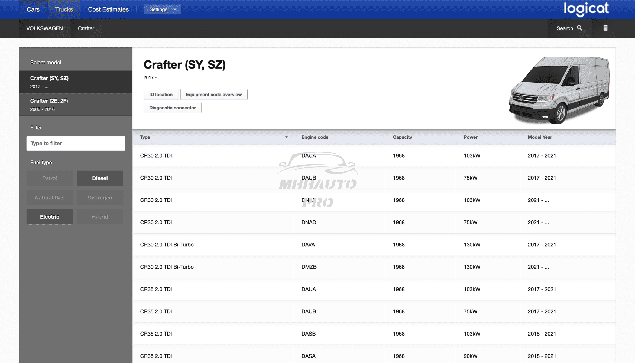Sort by Type column arrow
The image size is (635, 364).
pos(286,137)
